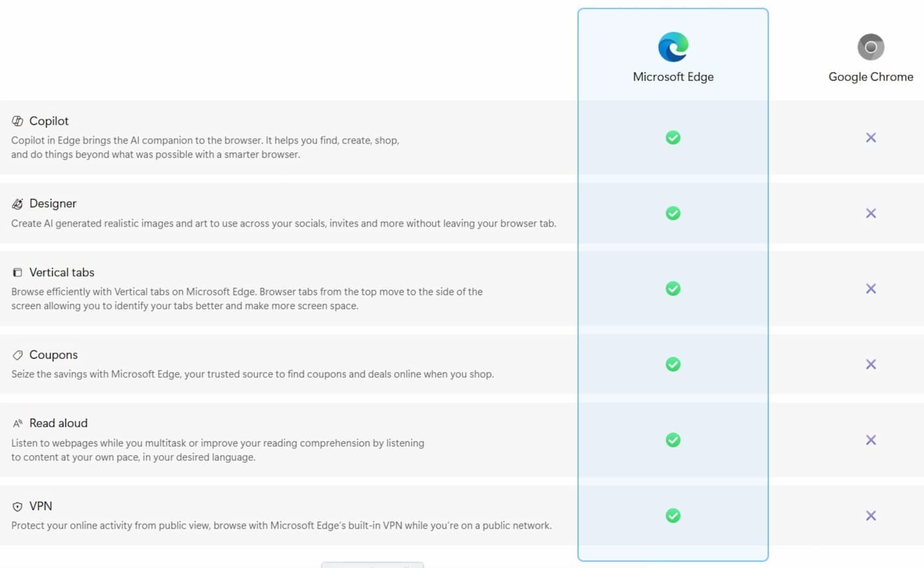Click Chrome's X for Coupons

tap(870, 364)
